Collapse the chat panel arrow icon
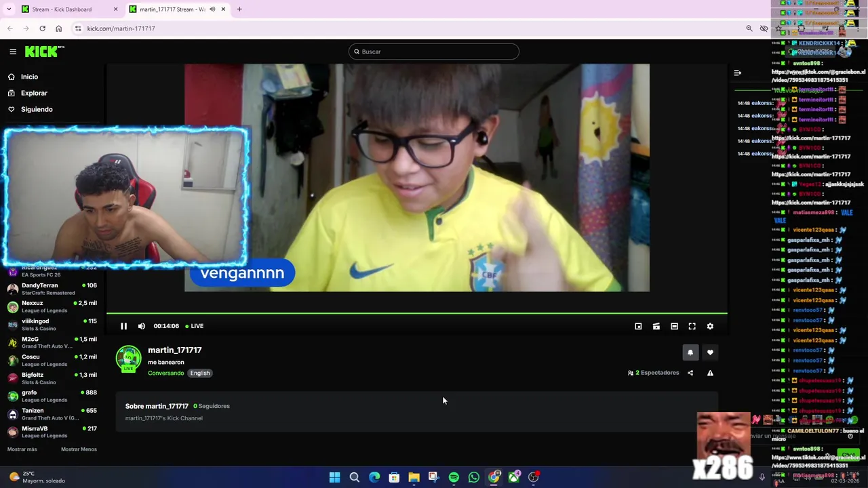Screen dimensions: 868x488 [x=737, y=73]
